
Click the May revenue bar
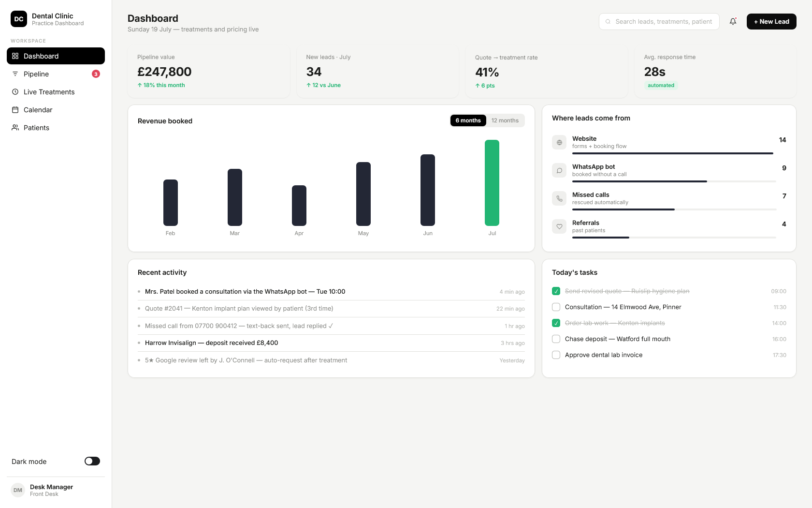[363, 194]
